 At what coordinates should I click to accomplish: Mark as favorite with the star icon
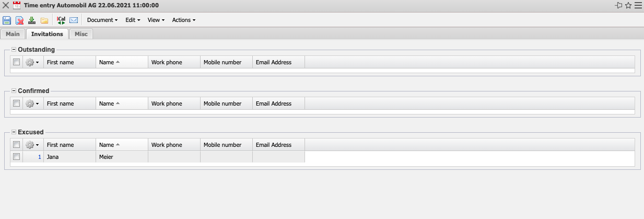point(628,6)
